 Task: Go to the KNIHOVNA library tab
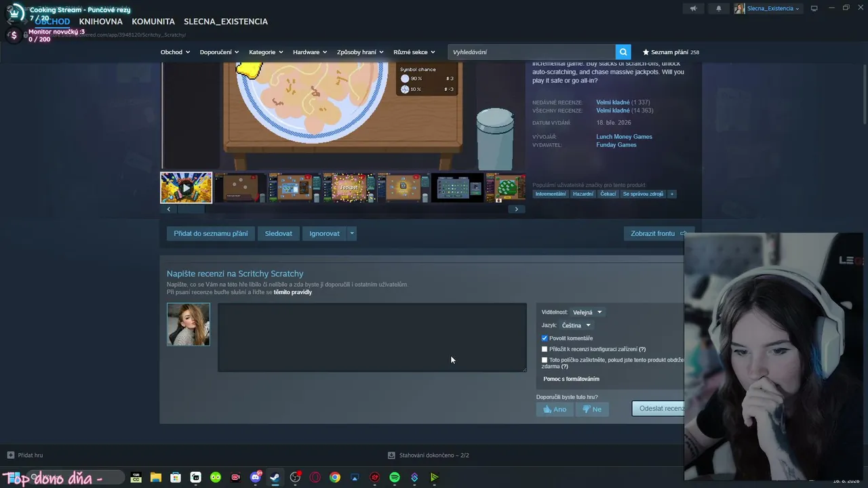[x=101, y=22]
